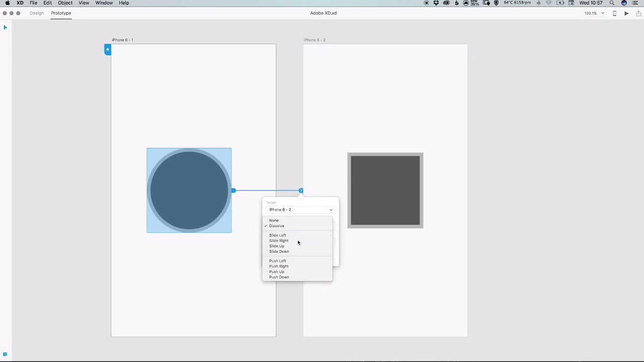Choose Push Left transition
644x362 pixels.
297,261
